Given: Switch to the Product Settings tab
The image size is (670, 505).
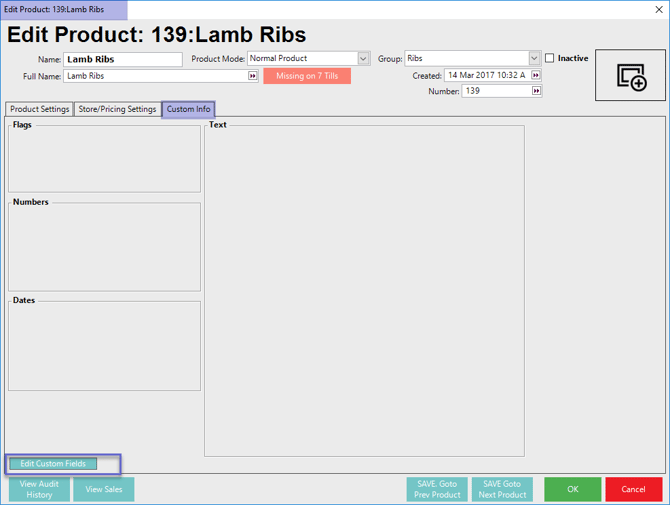Looking at the screenshot, I should [x=40, y=109].
